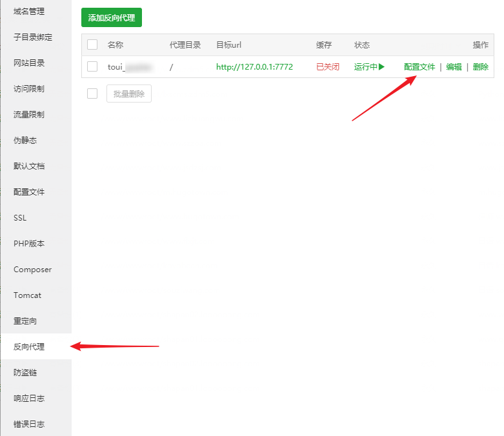Click the 缓存 column header
The width and height of the screenshot is (504, 436).
click(x=324, y=45)
